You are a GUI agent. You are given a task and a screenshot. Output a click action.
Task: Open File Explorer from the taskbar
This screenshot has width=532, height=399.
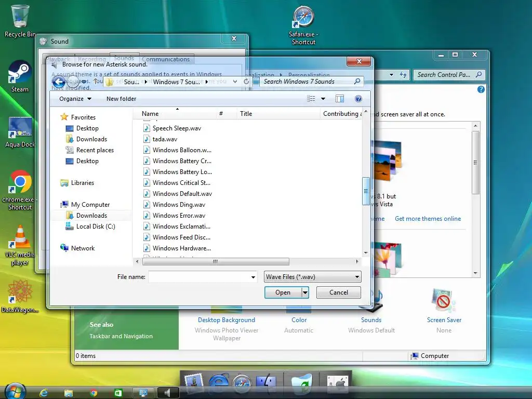[x=69, y=393]
